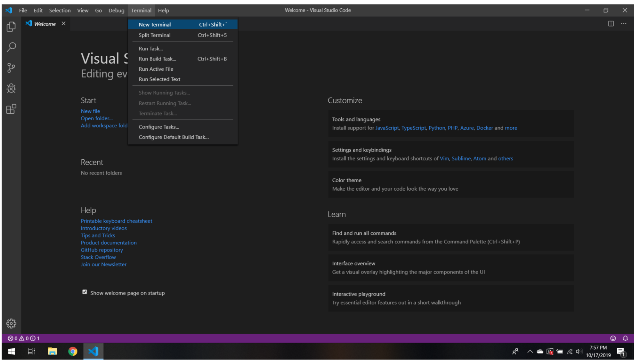Click the Sublime keybindings link
The height and width of the screenshot is (364, 640).
point(461,159)
